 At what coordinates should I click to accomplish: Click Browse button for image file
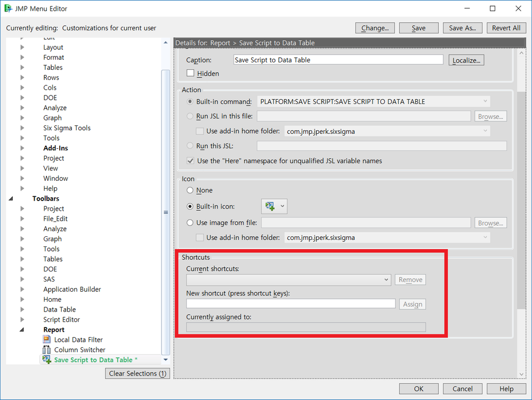click(490, 223)
